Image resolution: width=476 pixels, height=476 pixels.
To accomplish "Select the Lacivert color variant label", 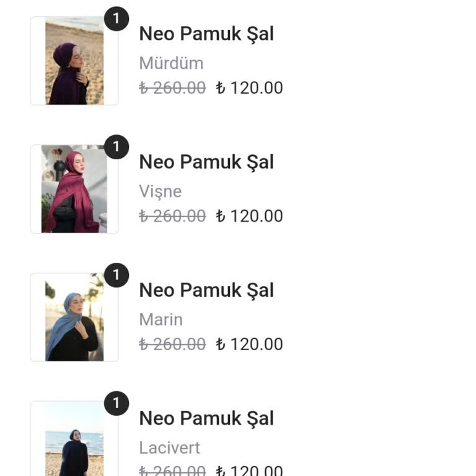I will click(x=170, y=448).
